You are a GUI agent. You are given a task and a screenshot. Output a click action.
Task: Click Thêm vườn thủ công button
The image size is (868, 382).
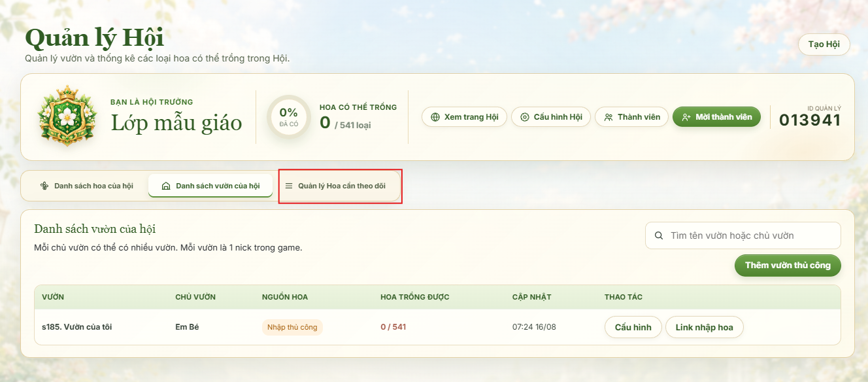788,265
